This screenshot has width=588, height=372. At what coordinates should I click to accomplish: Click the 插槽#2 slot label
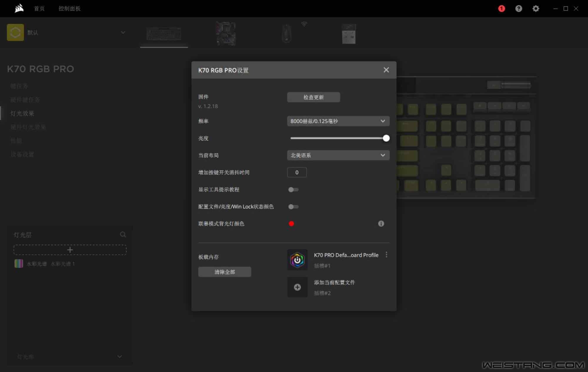click(x=322, y=293)
